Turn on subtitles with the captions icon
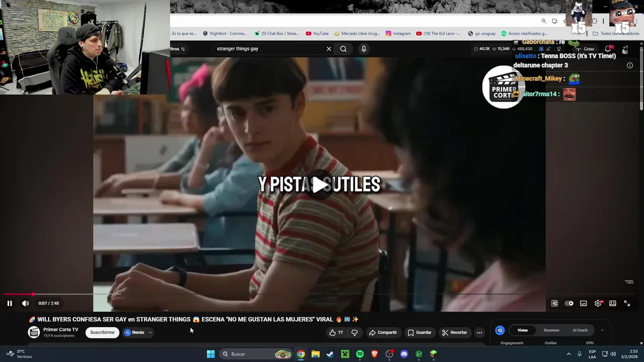The image size is (644, 362). pyautogui.click(x=584, y=303)
